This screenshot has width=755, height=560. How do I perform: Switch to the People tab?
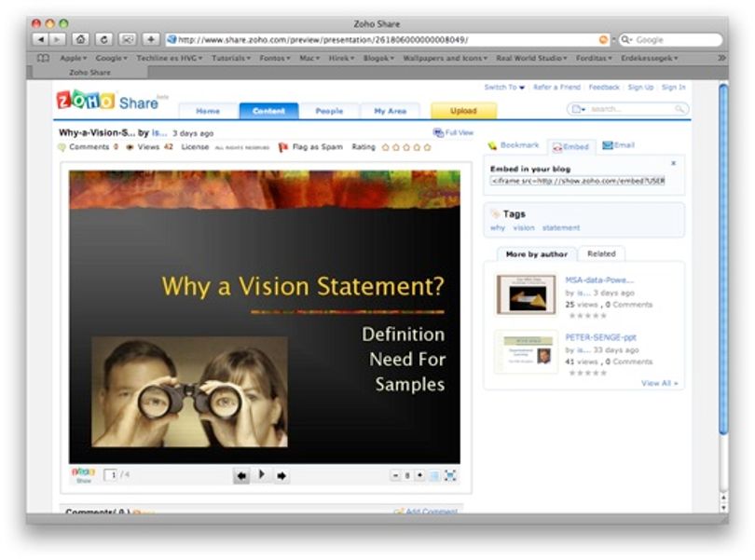click(329, 111)
